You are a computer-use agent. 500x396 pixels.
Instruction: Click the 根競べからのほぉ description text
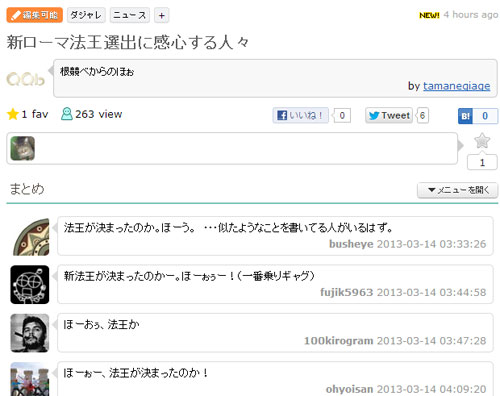coord(97,71)
